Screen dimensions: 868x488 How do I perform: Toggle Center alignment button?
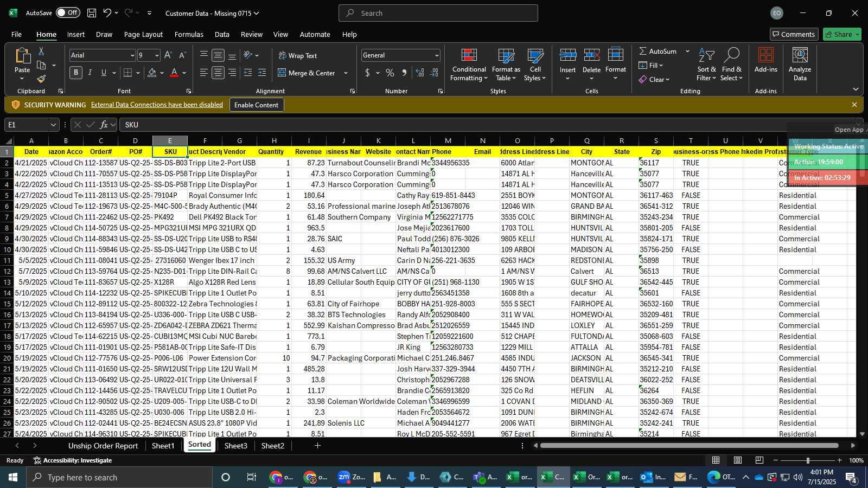tap(218, 73)
